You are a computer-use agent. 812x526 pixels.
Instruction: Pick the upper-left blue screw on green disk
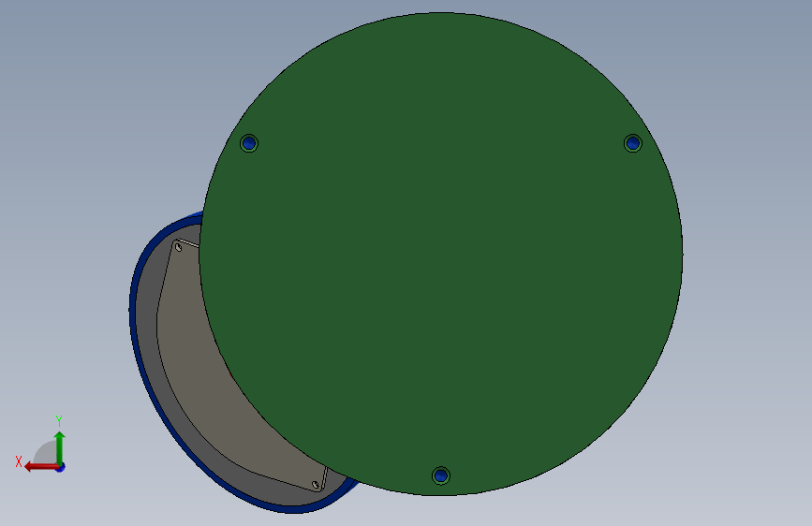pyautogui.click(x=249, y=143)
